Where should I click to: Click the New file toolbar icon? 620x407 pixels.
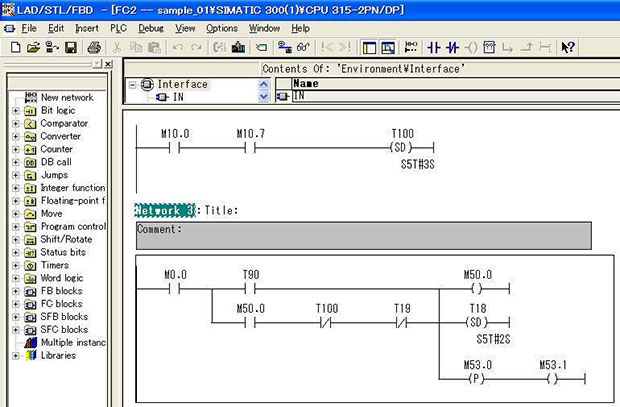click(x=14, y=47)
